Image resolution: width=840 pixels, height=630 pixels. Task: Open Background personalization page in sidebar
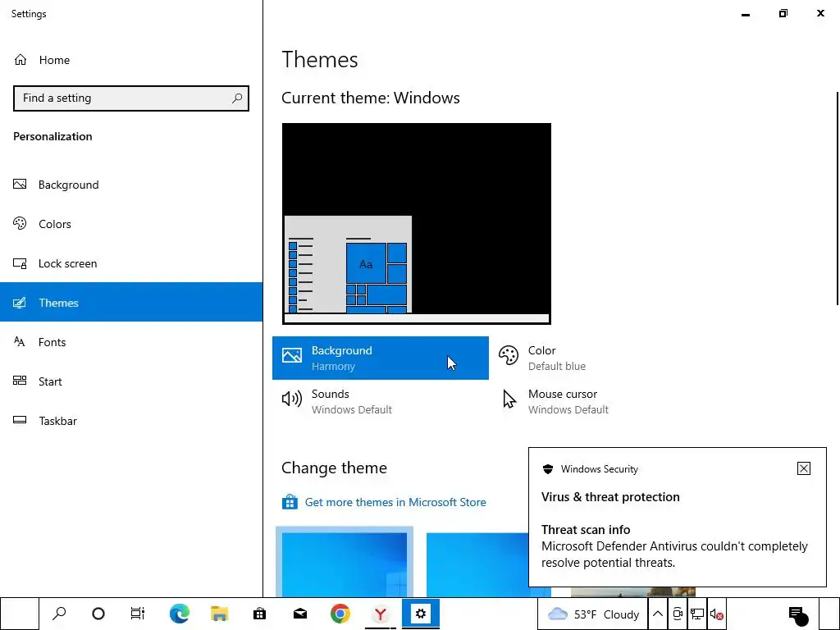131,185
